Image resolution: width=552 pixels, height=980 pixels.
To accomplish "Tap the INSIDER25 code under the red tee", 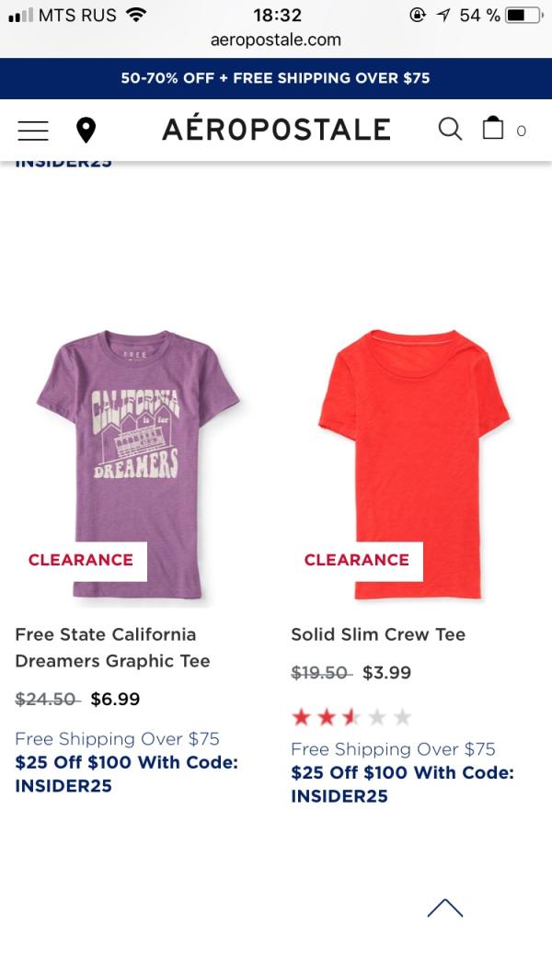I will 339,796.
